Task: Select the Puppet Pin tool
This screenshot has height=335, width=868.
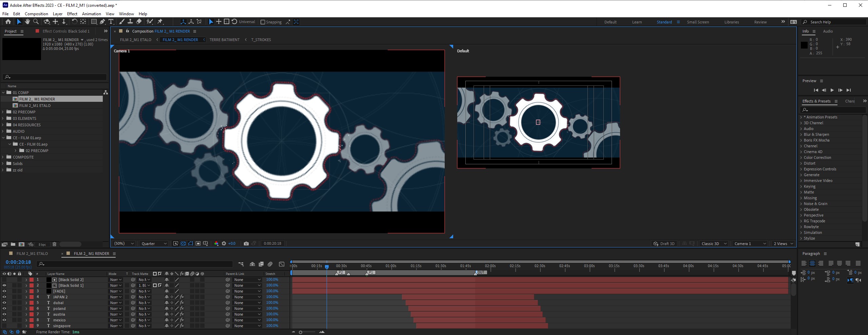Action: (x=160, y=22)
